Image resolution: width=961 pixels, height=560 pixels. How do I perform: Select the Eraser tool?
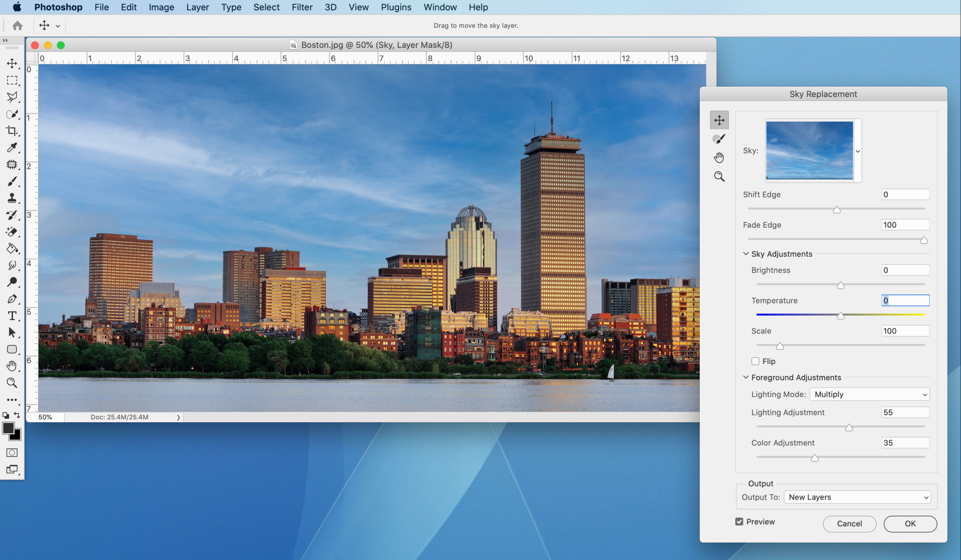pyautogui.click(x=12, y=232)
